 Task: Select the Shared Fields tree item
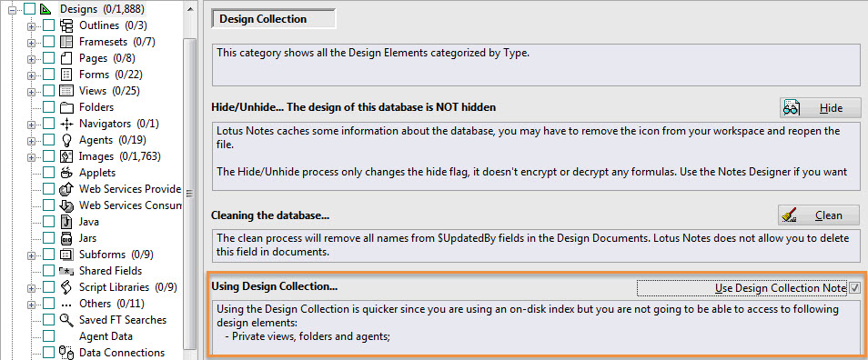point(110,271)
